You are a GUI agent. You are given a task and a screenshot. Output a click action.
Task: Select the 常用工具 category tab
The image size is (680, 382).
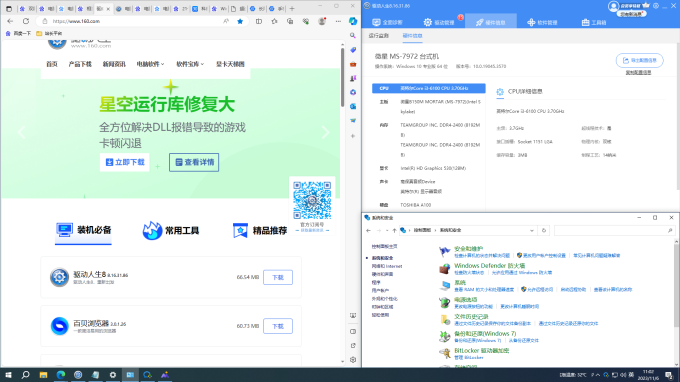[x=171, y=230]
